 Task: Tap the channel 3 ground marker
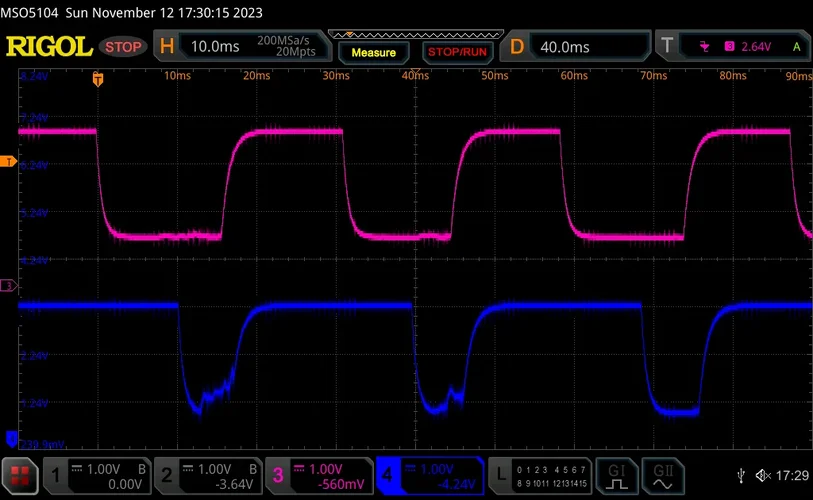[x=8, y=285]
